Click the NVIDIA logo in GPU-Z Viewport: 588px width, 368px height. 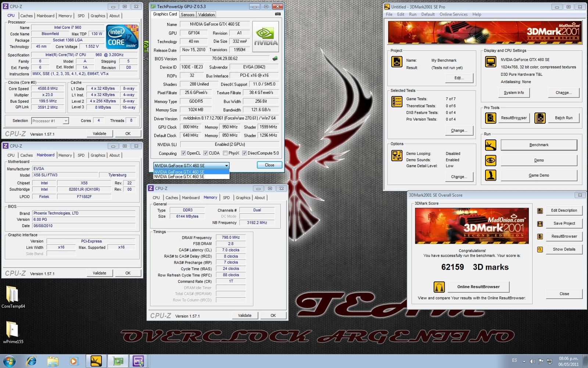266,36
